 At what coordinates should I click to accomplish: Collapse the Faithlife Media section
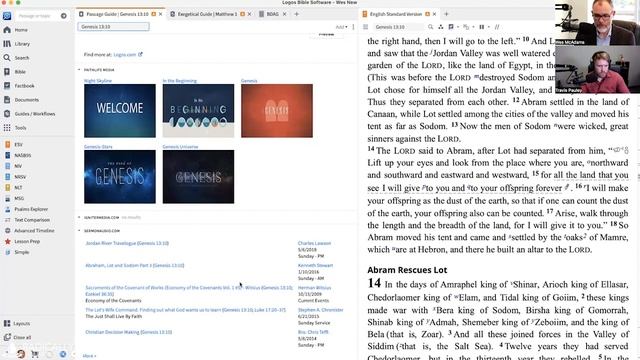[79, 70]
